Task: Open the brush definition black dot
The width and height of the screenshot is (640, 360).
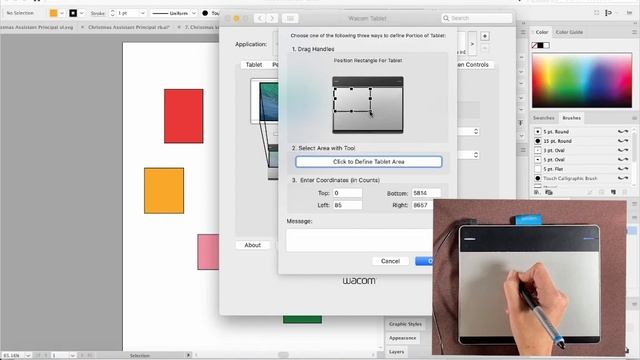Action: pyautogui.click(x=205, y=13)
